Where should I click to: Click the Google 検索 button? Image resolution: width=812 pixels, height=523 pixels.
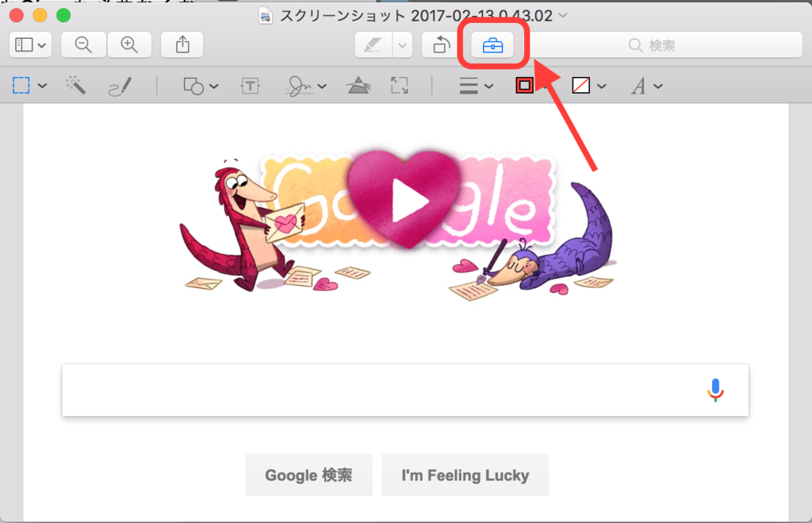(x=308, y=475)
